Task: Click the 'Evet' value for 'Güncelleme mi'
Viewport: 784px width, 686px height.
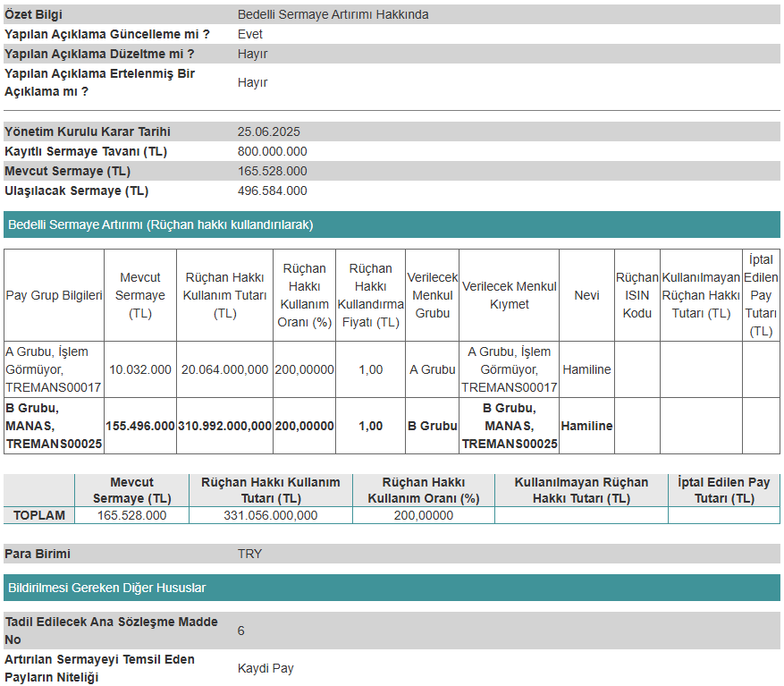Action: click(x=250, y=34)
